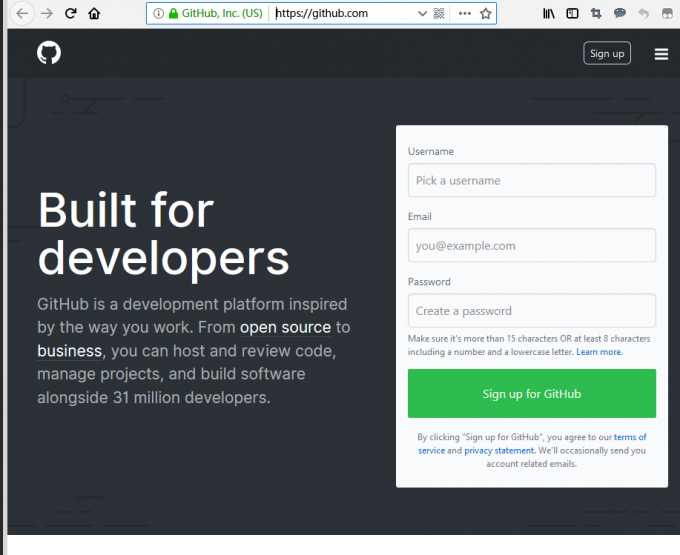Viewport: 680px width, 555px height.
Task: Click the rightmost extension toolbar icon
Action: point(667,14)
